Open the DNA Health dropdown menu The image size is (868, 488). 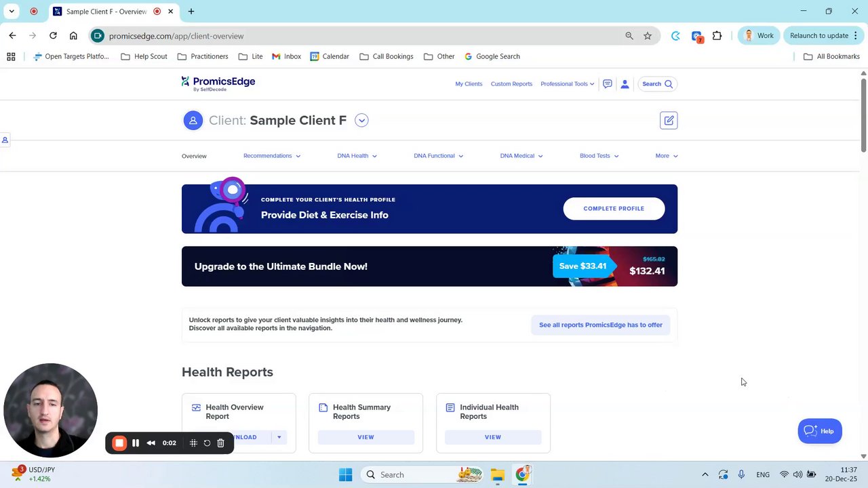click(x=357, y=156)
